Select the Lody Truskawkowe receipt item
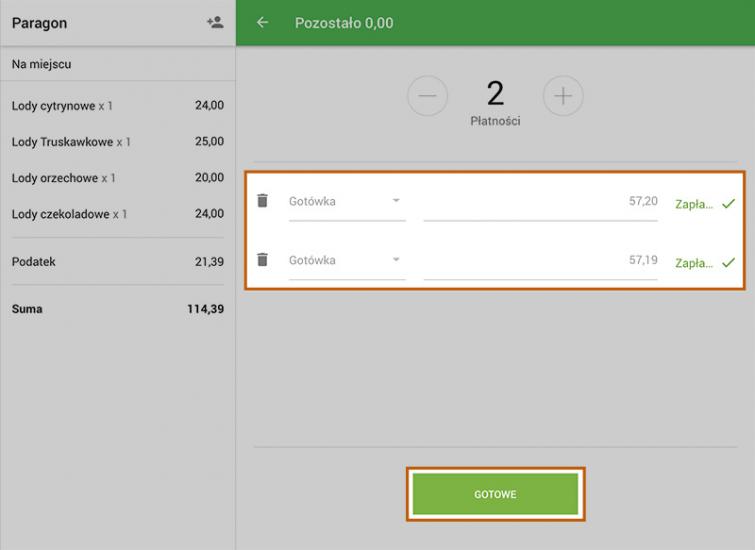This screenshot has width=755, height=550. 117,142
